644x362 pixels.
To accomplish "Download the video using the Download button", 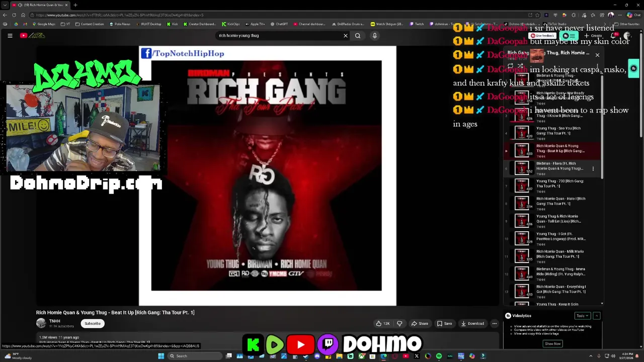I will pyautogui.click(x=472, y=324).
